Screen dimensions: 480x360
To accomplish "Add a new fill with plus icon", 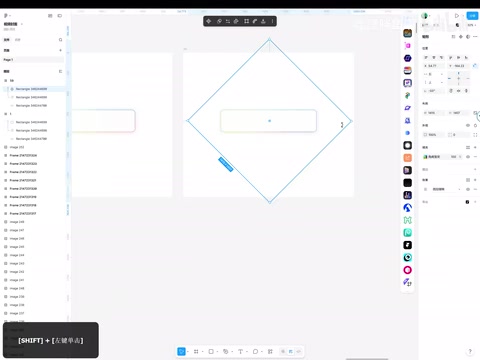I will [475, 147].
